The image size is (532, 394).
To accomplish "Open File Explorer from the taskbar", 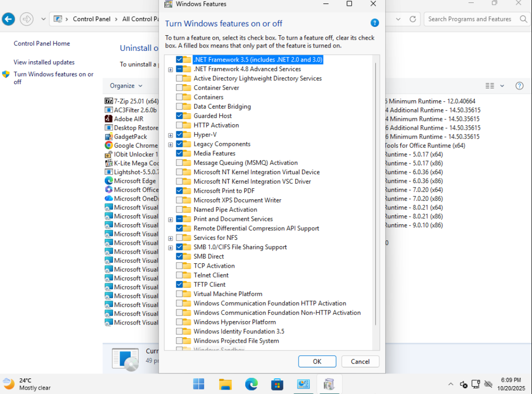I will pos(225,384).
